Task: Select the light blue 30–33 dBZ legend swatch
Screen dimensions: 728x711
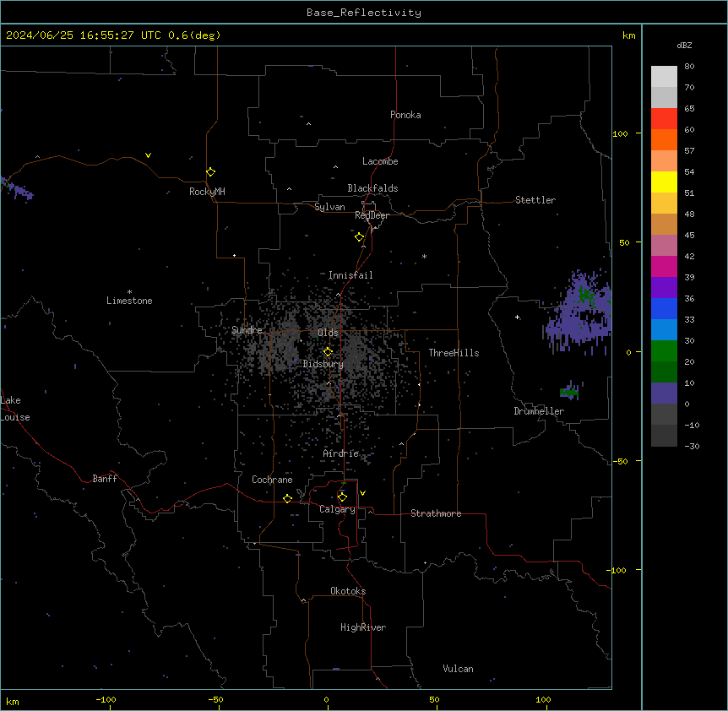Action: click(x=664, y=330)
